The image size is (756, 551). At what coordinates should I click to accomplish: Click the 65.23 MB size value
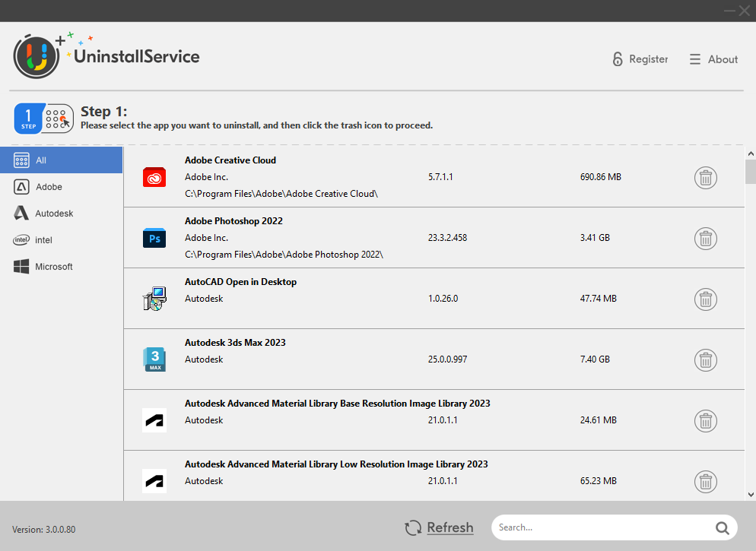point(598,480)
